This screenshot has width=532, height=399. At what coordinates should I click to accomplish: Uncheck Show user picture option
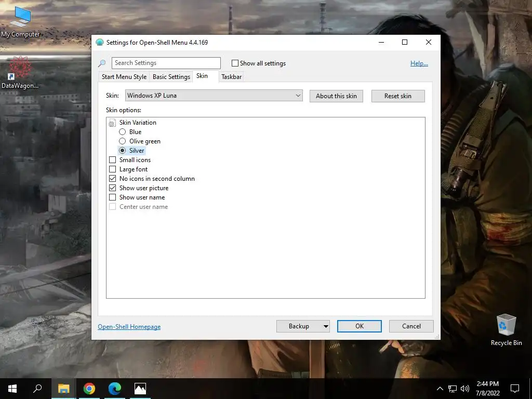[x=112, y=188]
